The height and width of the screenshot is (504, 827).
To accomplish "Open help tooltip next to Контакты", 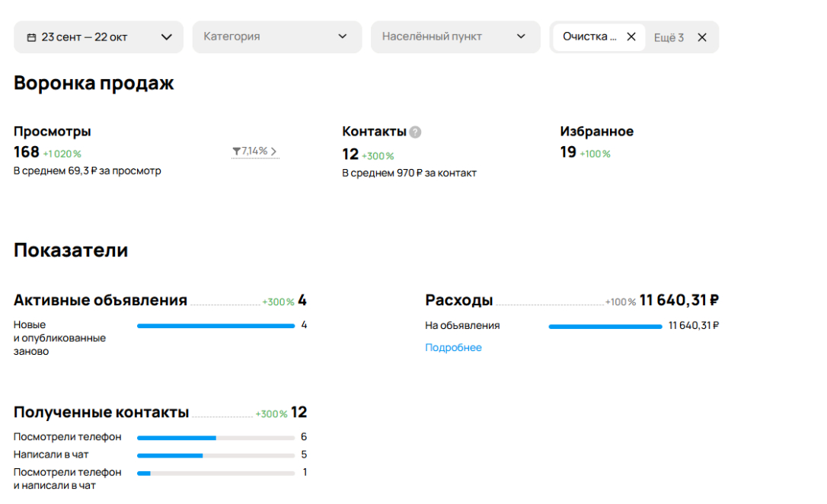I will pyautogui.click(x=415, y=132).
